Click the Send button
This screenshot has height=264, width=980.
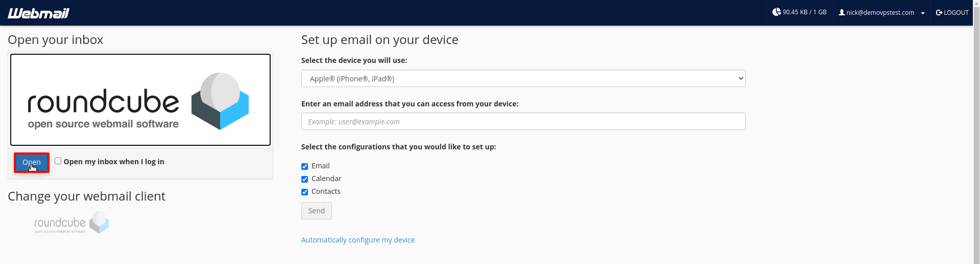pyautogui.click(x=317, y=211)
